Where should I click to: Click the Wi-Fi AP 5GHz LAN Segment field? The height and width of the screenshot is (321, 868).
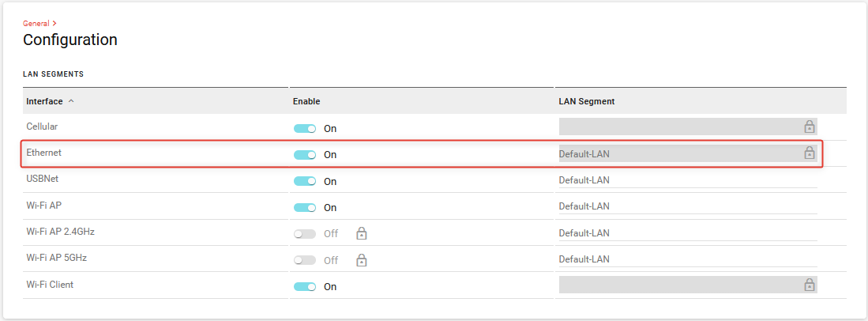(687, 259)
